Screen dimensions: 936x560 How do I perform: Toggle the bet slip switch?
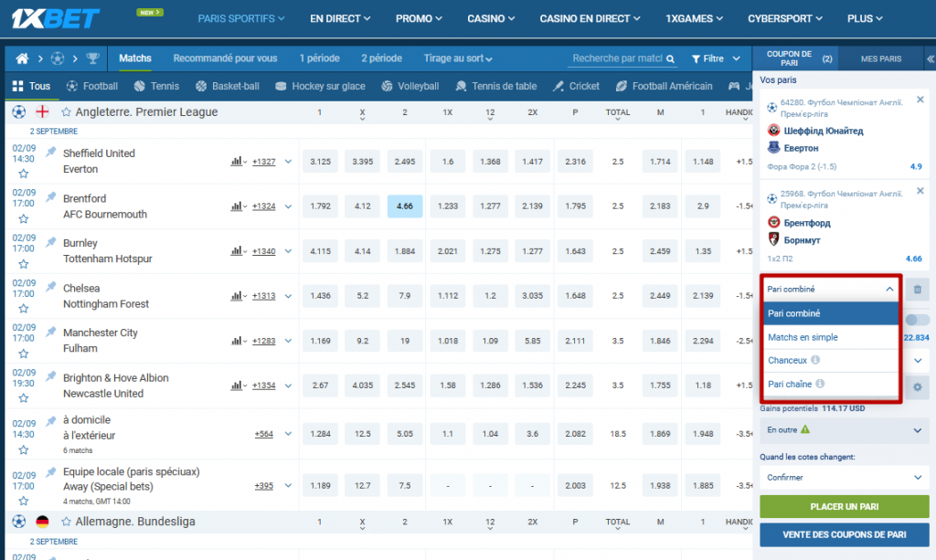[x=917, y=321]
